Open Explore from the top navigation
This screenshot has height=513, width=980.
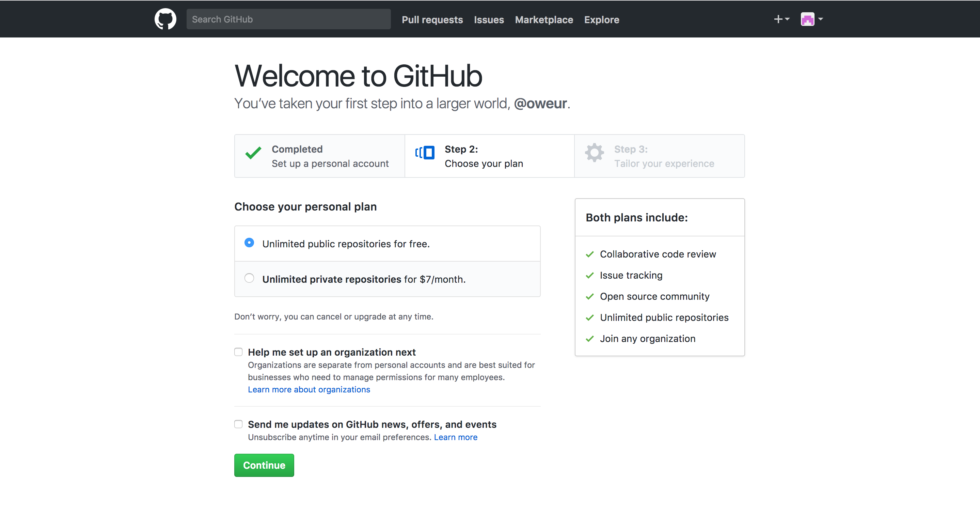coord(602,19)
